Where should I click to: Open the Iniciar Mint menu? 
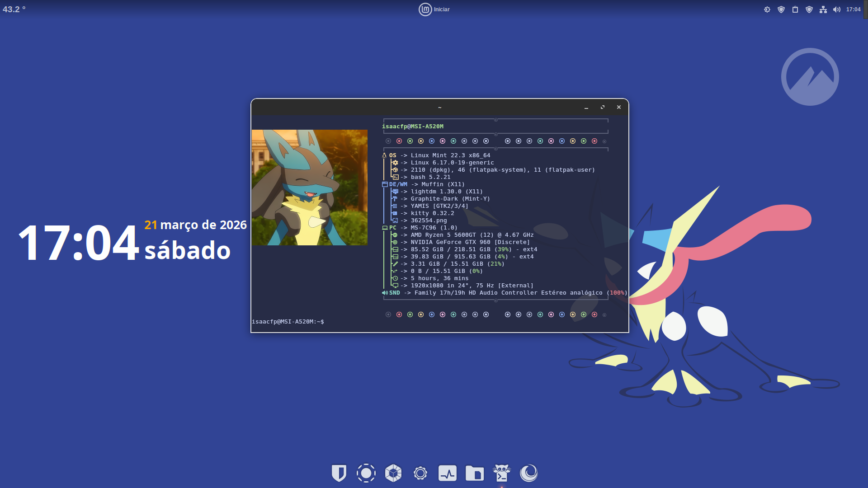coord(434,9)
